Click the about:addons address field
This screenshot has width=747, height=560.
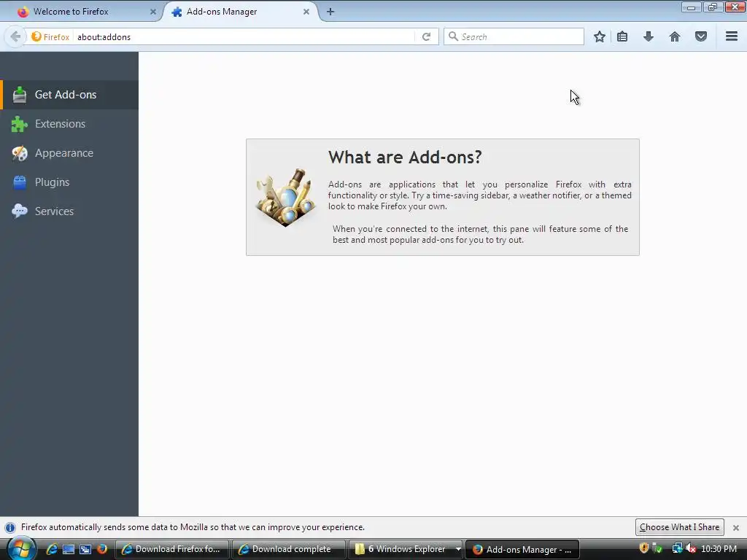tap(243, 36)
